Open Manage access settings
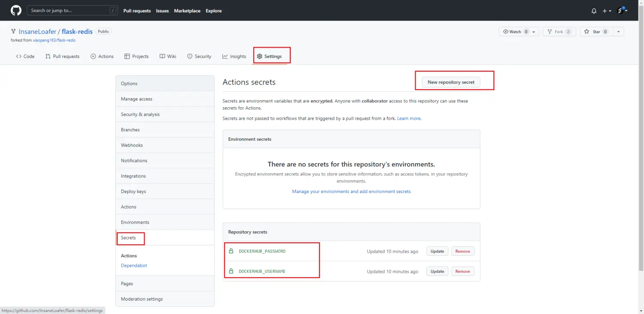The height and width of the screenshot is (314, 644). pyautogui.click(x=165, y=99)
